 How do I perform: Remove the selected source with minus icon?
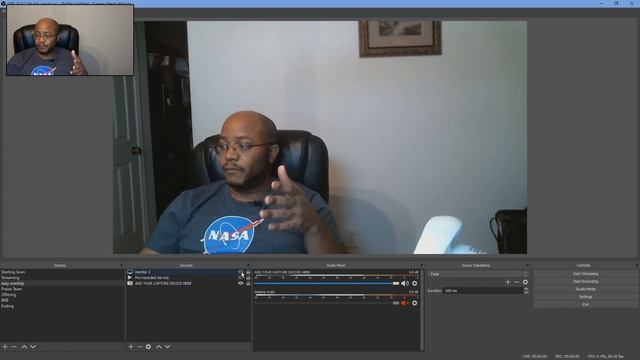click(140, 347)
